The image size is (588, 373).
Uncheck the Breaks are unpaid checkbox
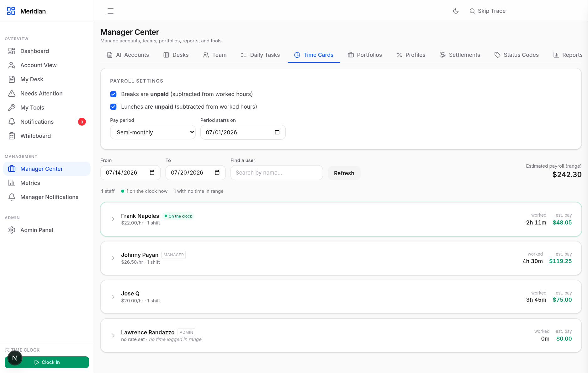(x=113, y=94)
